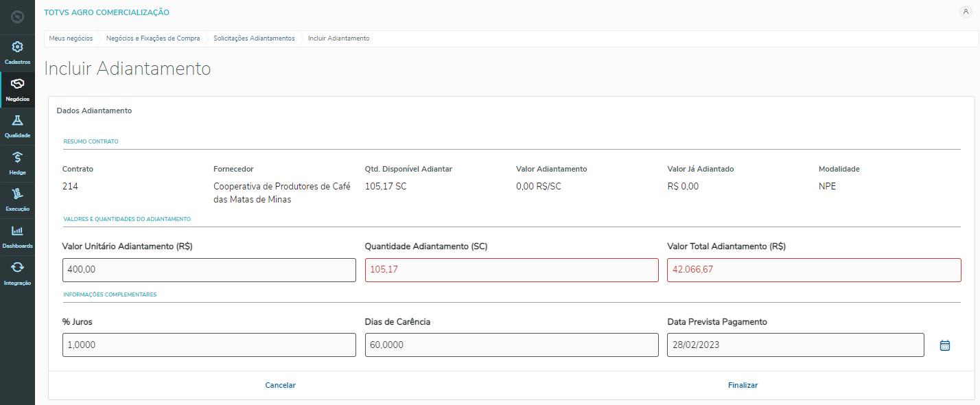This screenshot has width=980, height=405.
Task: Click the TOTVS logo at top left
Action: tap(17, 16)
